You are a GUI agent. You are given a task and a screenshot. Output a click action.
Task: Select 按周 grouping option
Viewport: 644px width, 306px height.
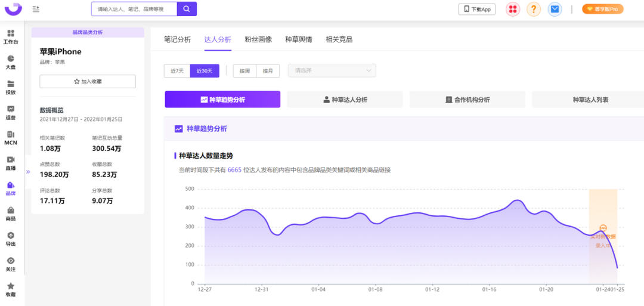click(x=245, y=70)
